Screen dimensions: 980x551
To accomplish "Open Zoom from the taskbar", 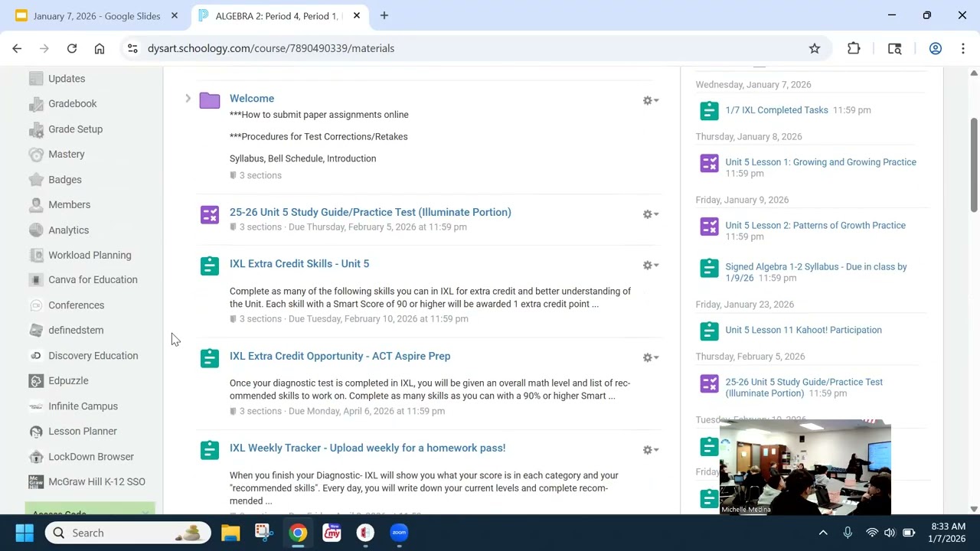I will coord(399,533).
